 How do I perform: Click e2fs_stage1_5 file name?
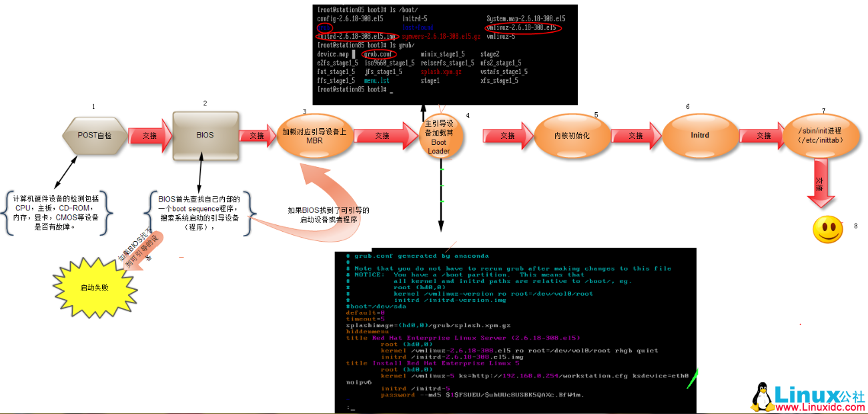tap(338, 63)
